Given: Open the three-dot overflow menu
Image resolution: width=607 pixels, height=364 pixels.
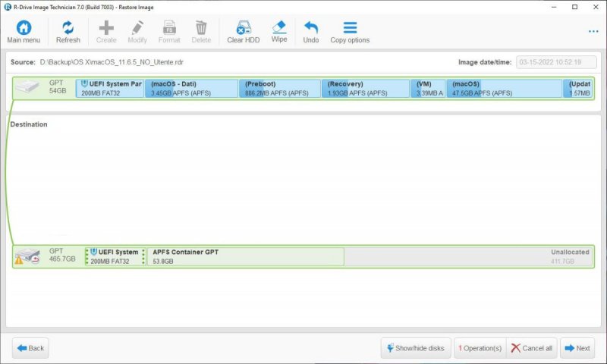Looking at the screenshot, I should coord(593,31).
